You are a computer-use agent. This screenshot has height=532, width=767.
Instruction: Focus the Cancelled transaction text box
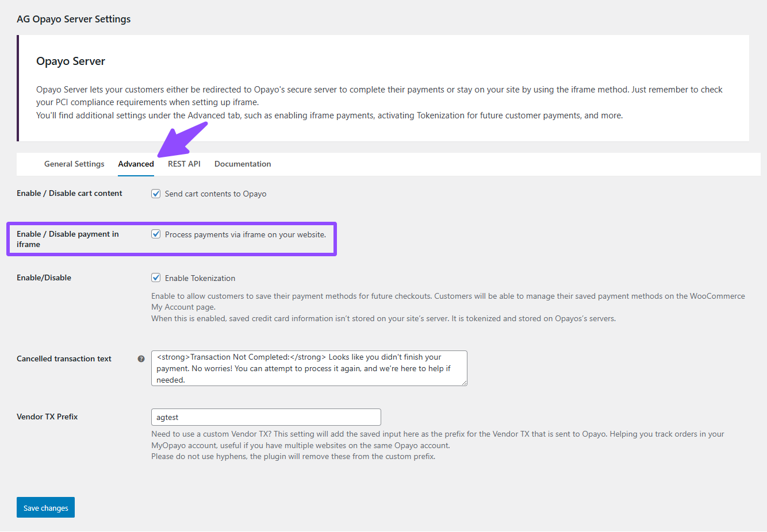coord(309,368)
